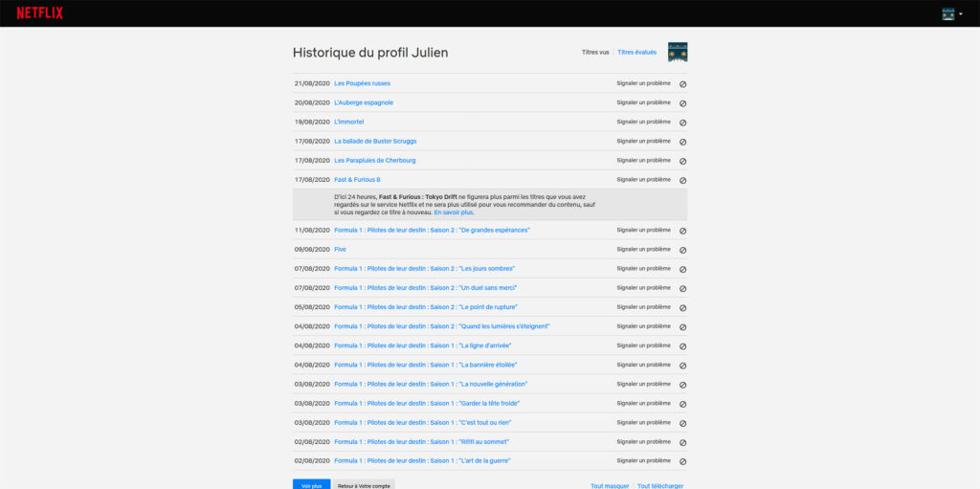Screen dimensions: 980x489
Task: Open the profile avatar menu in header
Action: 952,13
